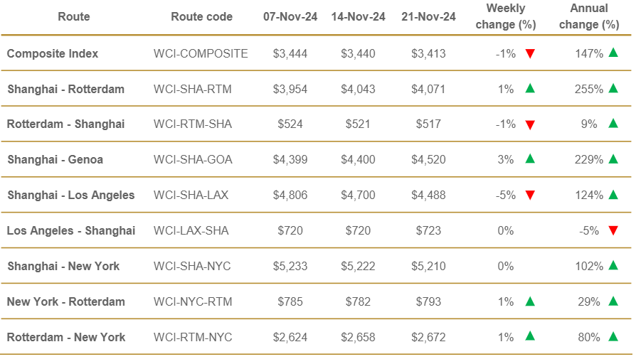Click the $4,488 value for 21-Nov-24

(x=428, y=196)
